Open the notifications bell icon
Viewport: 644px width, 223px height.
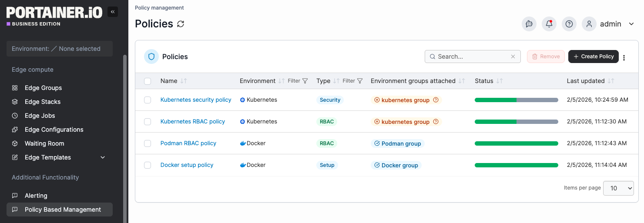coord(549,24)
